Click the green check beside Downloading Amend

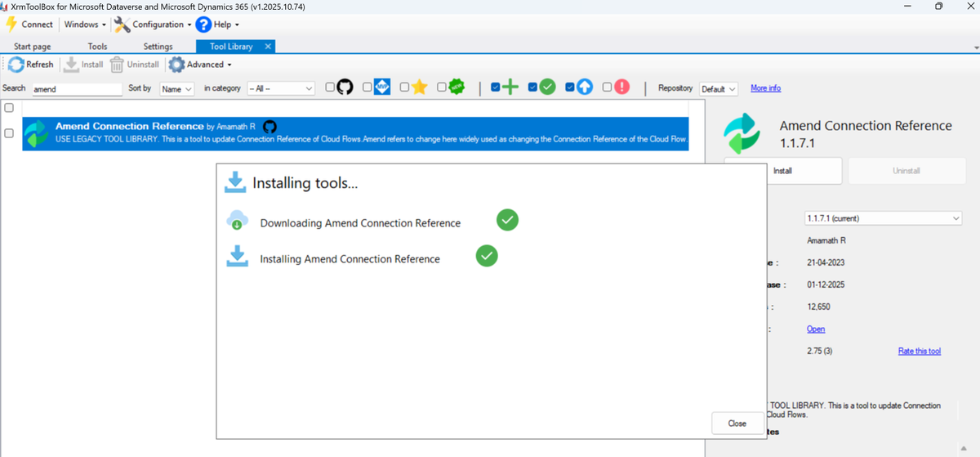point(507,220)
